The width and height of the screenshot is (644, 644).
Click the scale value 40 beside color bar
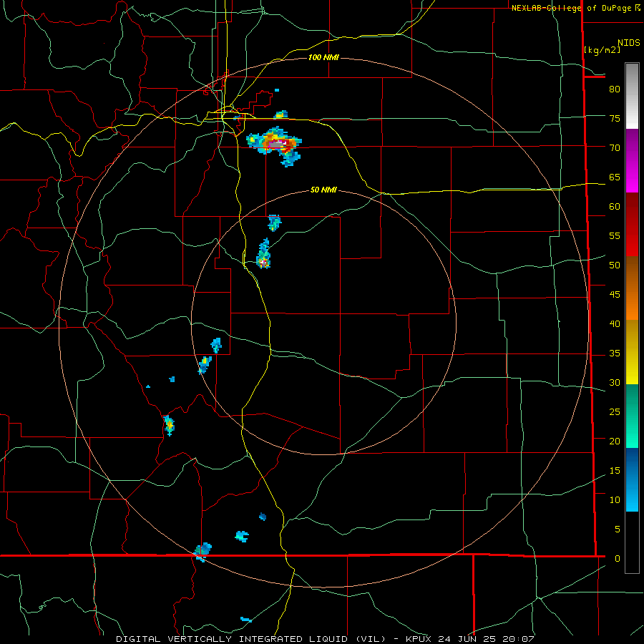[615, 323]
